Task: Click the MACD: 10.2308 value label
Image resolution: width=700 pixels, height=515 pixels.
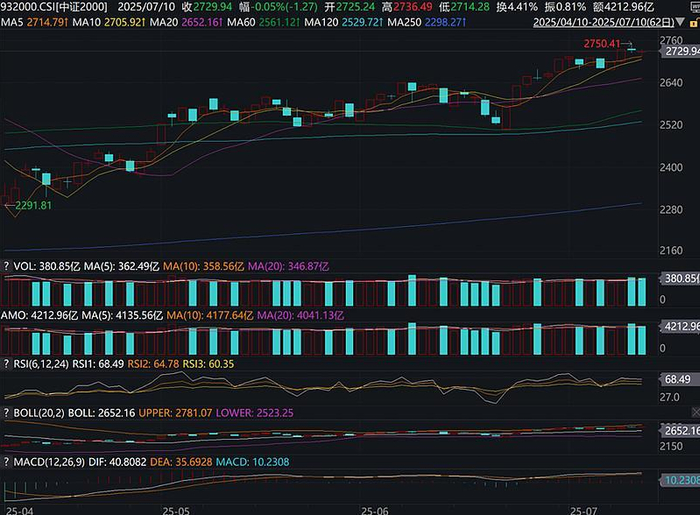Action: pos(253,462)
